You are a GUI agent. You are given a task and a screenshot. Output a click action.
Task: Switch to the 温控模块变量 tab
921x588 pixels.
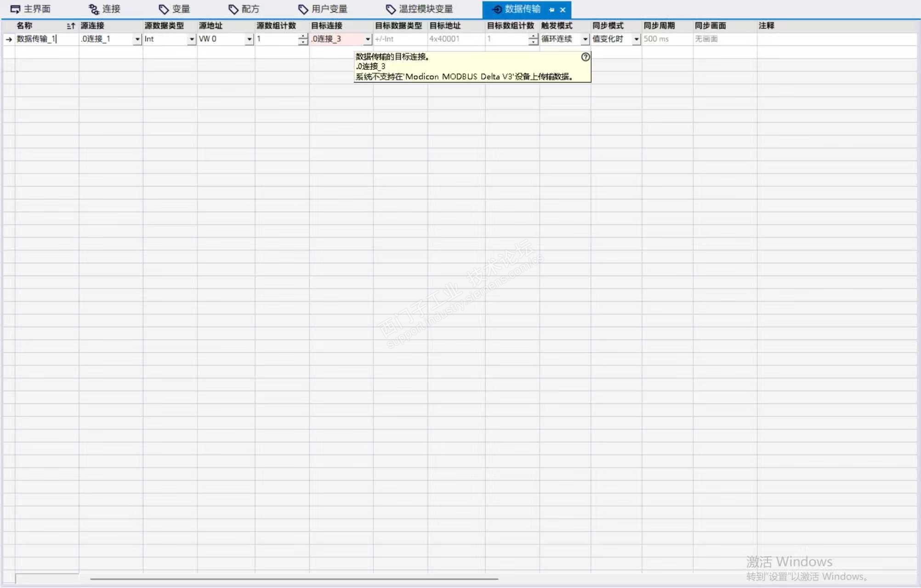point(420,9)
